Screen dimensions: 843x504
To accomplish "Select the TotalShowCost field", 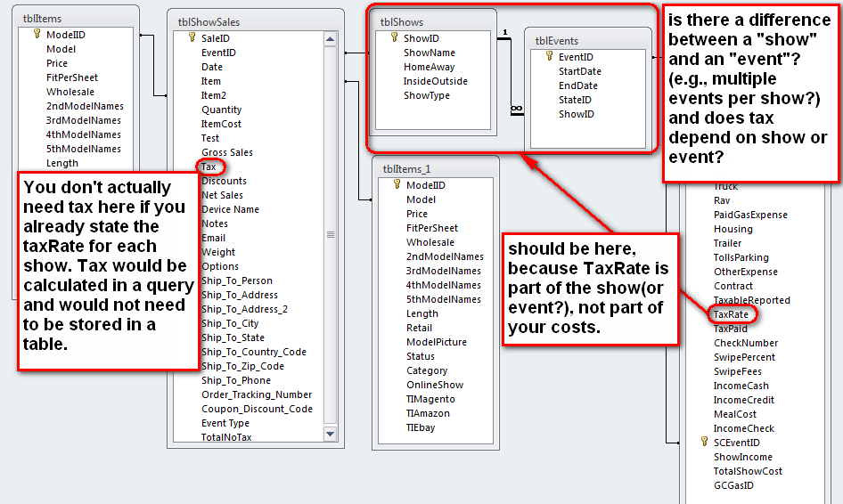I will 748,471.
